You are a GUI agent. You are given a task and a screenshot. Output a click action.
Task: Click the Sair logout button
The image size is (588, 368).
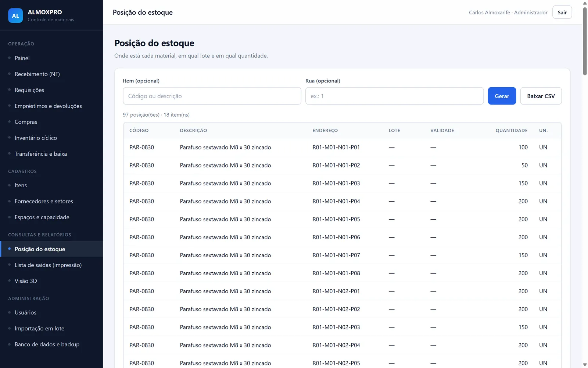[562, 13]
